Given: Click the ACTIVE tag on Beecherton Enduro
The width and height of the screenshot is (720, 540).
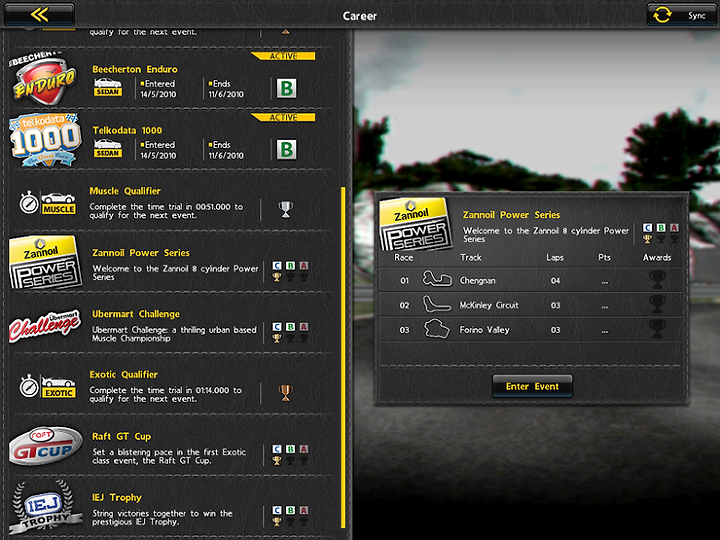Looking at the screenshot, I should tap(283, 56).
